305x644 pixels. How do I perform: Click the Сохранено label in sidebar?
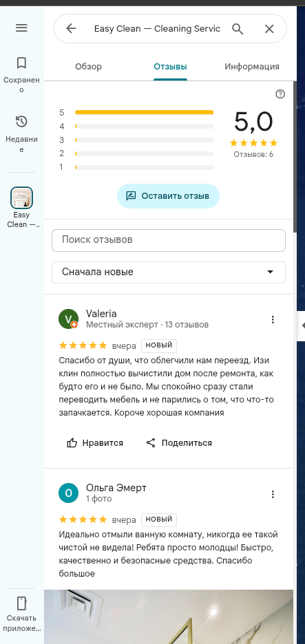(x=21, y=85)
